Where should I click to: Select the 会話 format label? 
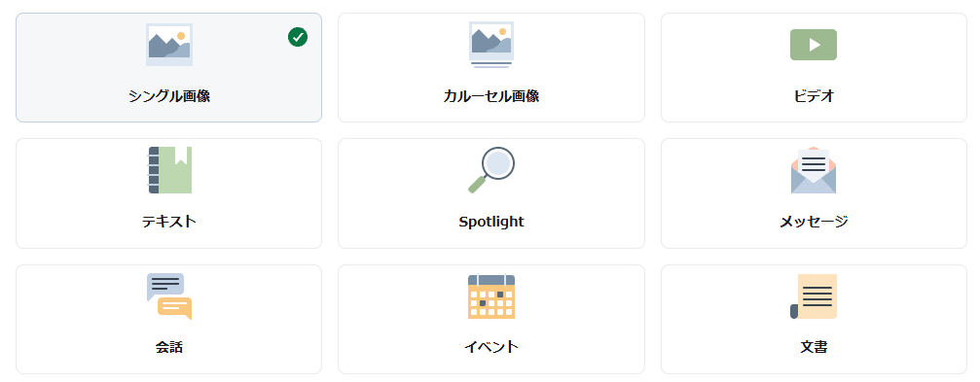point(168,347)
